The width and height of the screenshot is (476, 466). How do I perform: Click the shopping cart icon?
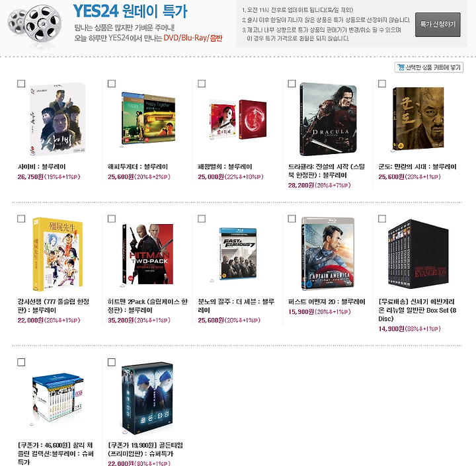click(x=401, y=67)
